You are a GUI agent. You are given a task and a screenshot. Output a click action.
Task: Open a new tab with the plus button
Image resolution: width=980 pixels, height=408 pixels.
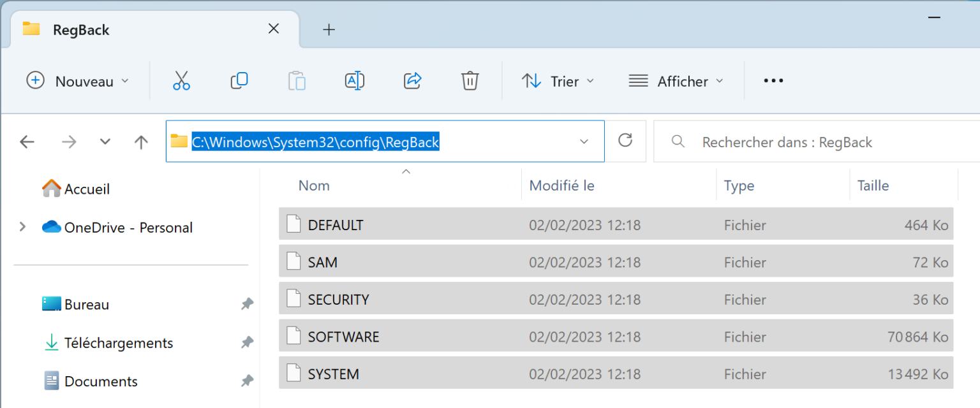tap(329, 29)
